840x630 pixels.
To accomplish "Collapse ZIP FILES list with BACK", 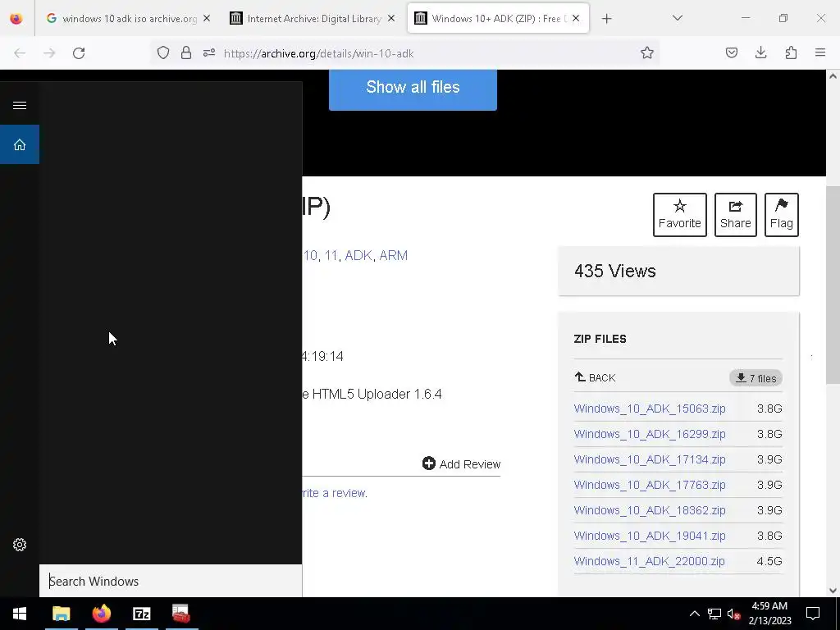I will pos(596,377).
